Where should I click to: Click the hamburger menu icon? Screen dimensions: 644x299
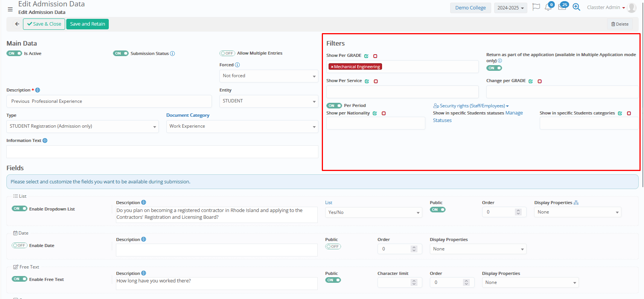coord(10,9)
